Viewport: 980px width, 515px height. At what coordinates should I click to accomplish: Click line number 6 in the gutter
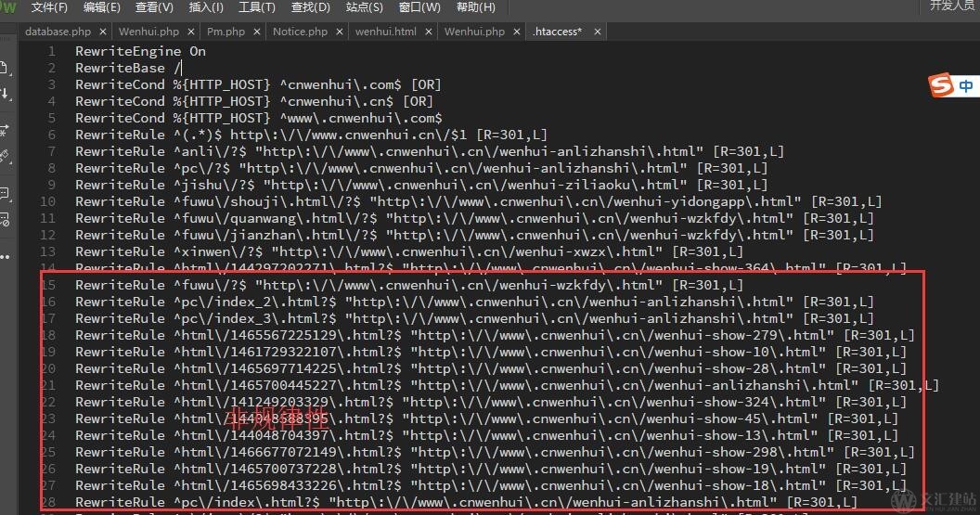pos(52,135)
